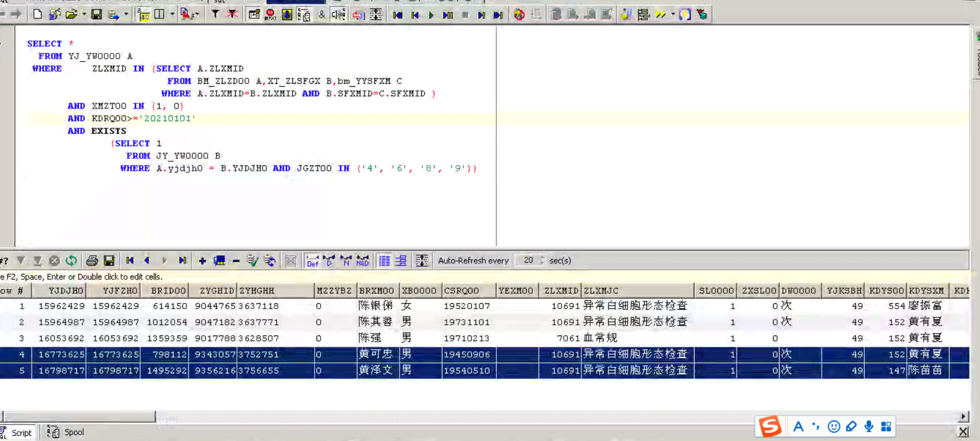980x441 pixels.
Task: Click the save file icon in top toolbar
Action: point(97,14)
